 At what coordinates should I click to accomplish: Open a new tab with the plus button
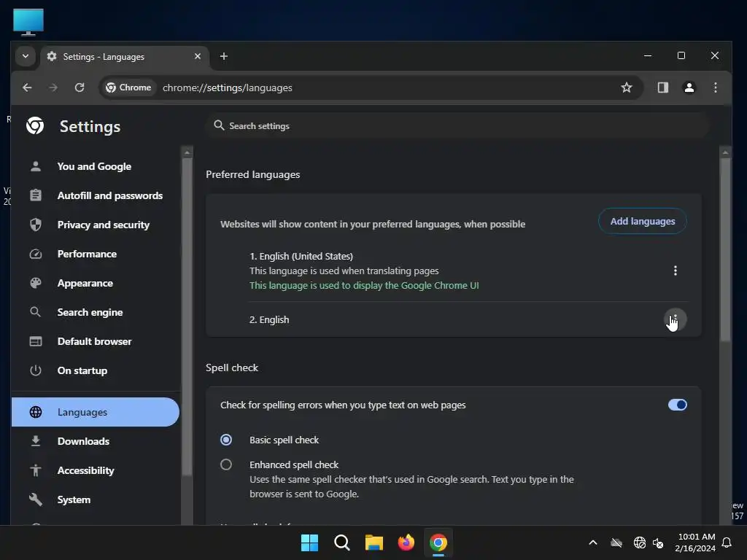tap(223, 56)
